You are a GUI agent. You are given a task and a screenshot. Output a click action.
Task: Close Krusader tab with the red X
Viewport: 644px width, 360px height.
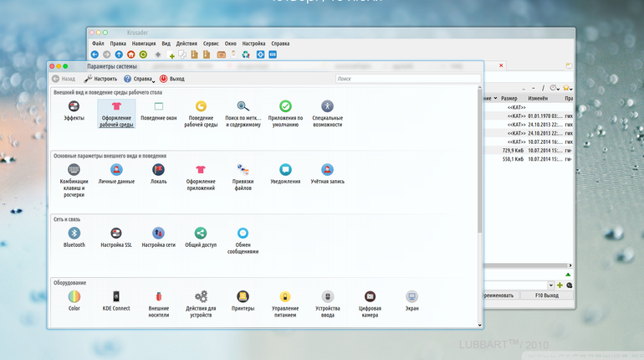coord(501,65)
